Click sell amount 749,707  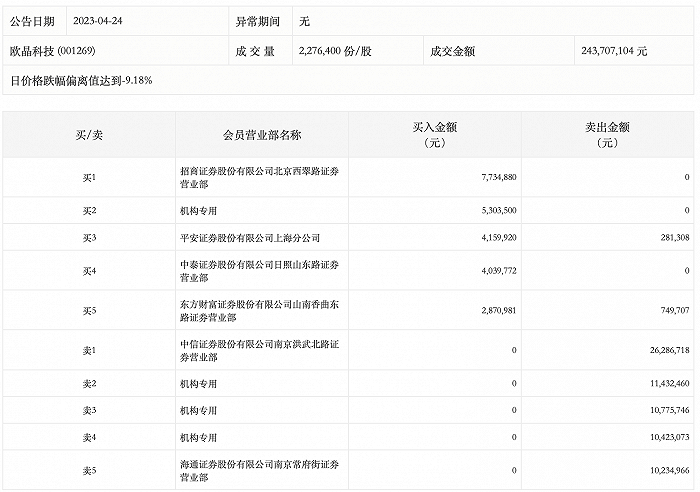675,310
